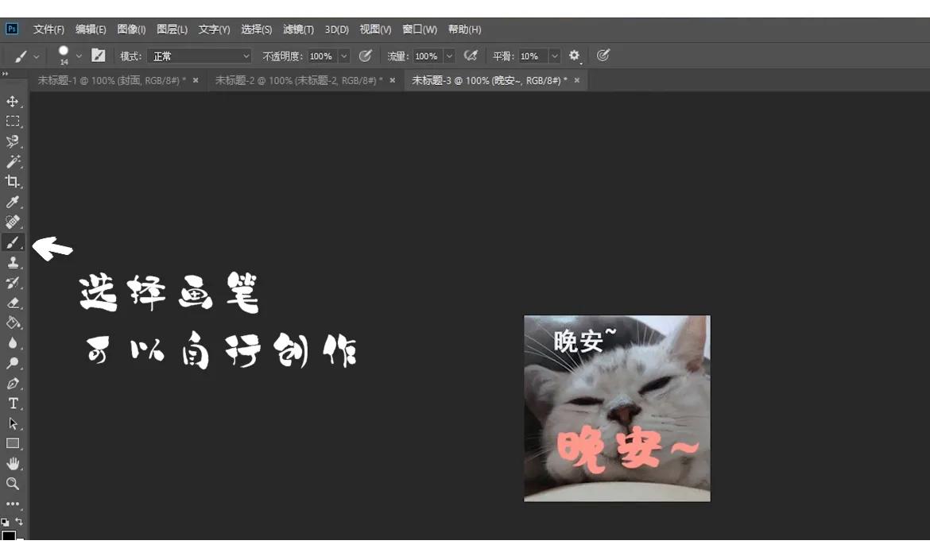The height and width of the screenshot is (560, 930).
Task: Select the Eyedropper tool
Action: (x=12, y=202)
